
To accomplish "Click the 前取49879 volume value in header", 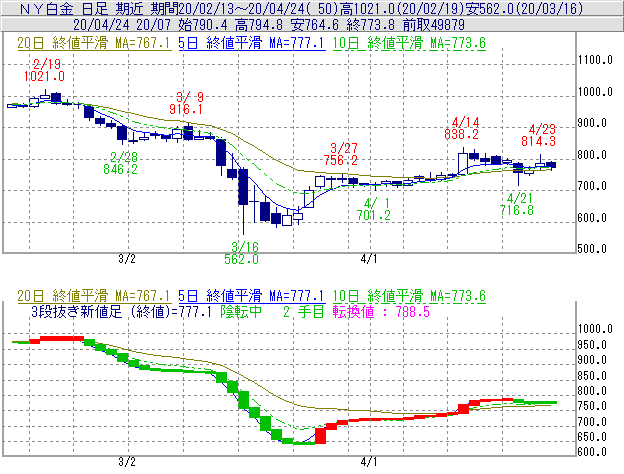I will pos(434,25).
